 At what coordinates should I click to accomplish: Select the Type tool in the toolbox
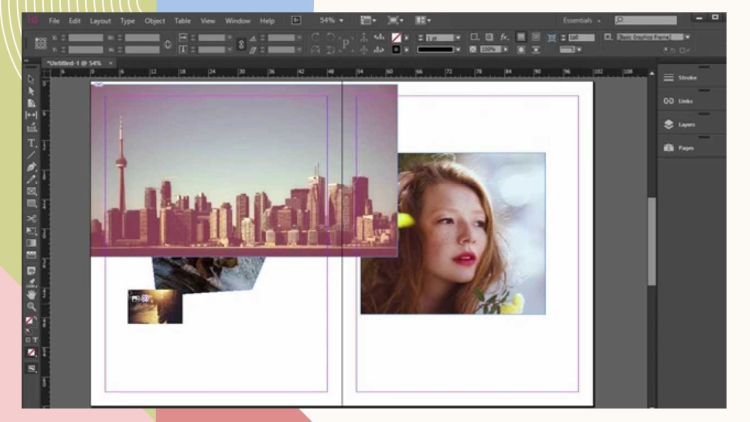(x=31, y=142)
